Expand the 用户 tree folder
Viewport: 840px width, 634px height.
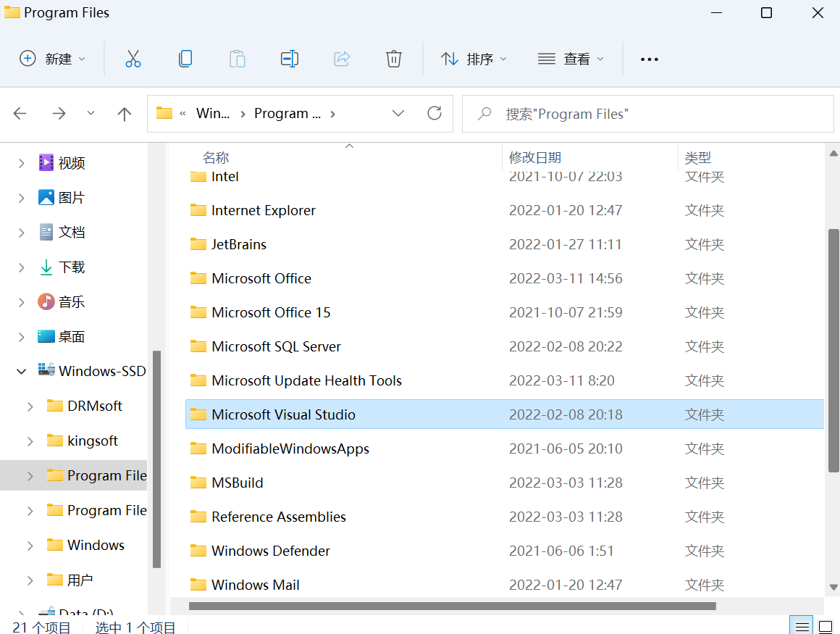tap(30, 580)
